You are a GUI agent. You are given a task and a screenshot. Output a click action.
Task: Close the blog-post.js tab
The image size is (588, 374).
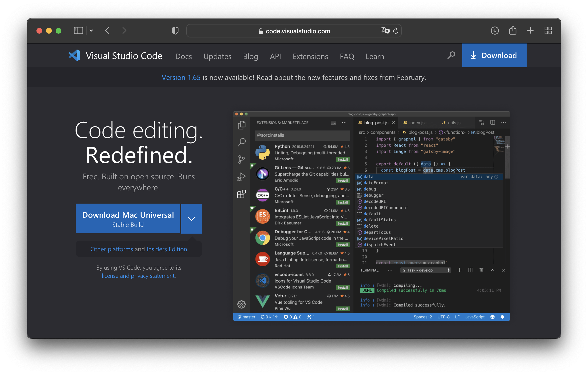coord(393,123)
